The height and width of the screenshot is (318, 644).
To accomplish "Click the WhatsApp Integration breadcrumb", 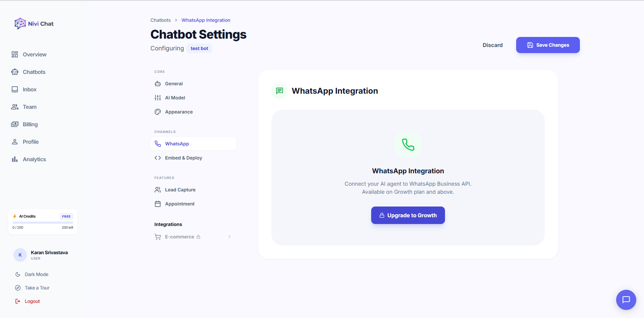I will coord(206,20).
